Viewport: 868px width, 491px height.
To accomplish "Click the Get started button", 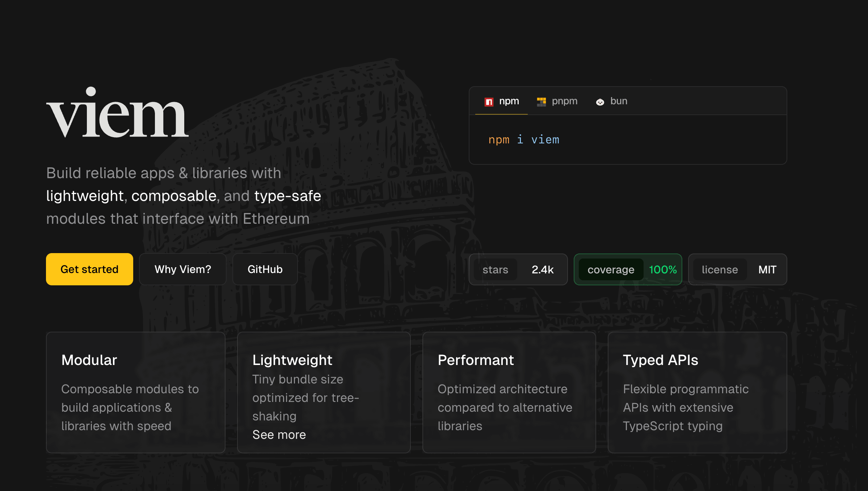I will click(x=89, y=269).
